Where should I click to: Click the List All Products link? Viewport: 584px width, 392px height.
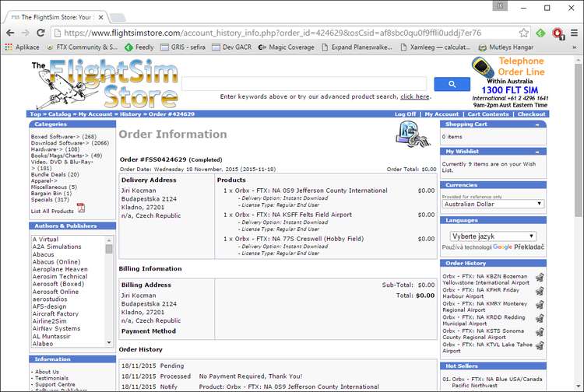52,211
